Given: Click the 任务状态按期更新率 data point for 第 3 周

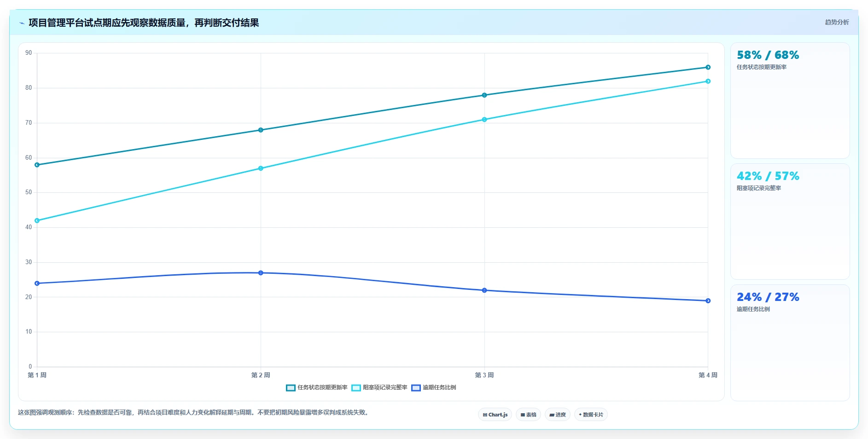Looking at the screenshot, I should tap(484, 95).
